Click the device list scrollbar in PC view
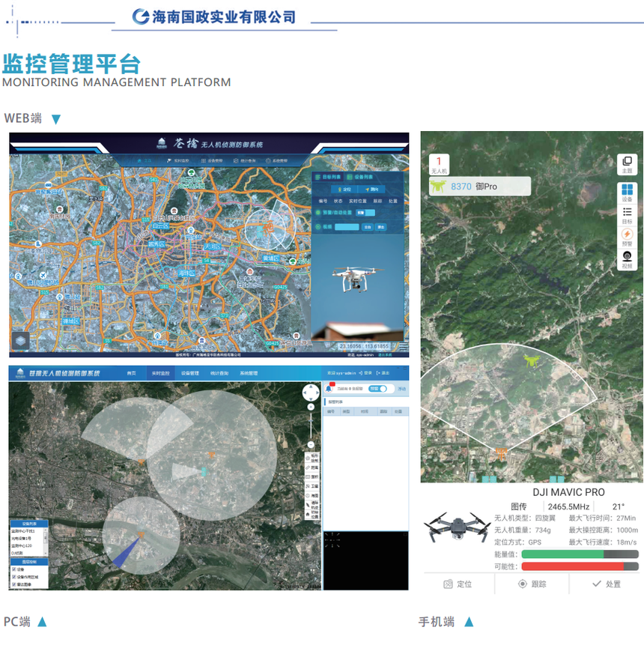This screenshot has height=651, width=644. click(46, 542)
